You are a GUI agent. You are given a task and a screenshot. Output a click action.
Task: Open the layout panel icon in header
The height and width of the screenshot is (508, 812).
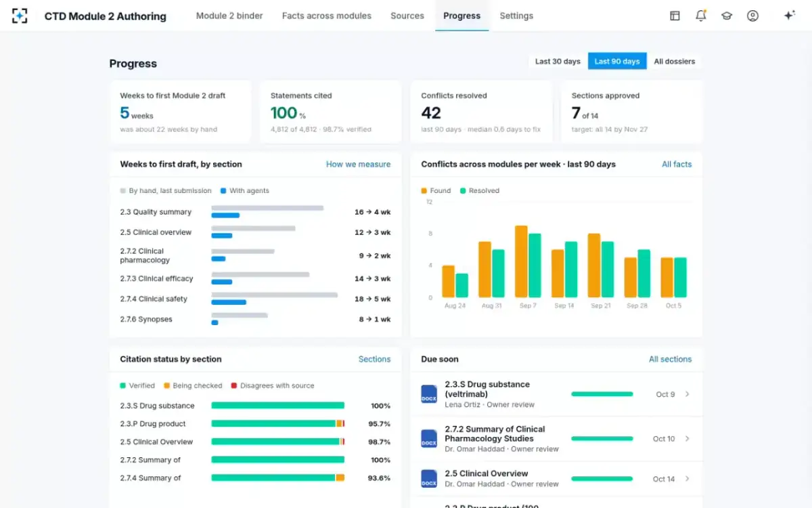(675, 16)
